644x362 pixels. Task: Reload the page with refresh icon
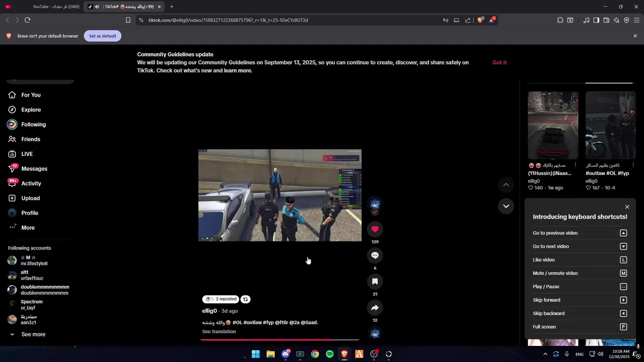[27, 20]
